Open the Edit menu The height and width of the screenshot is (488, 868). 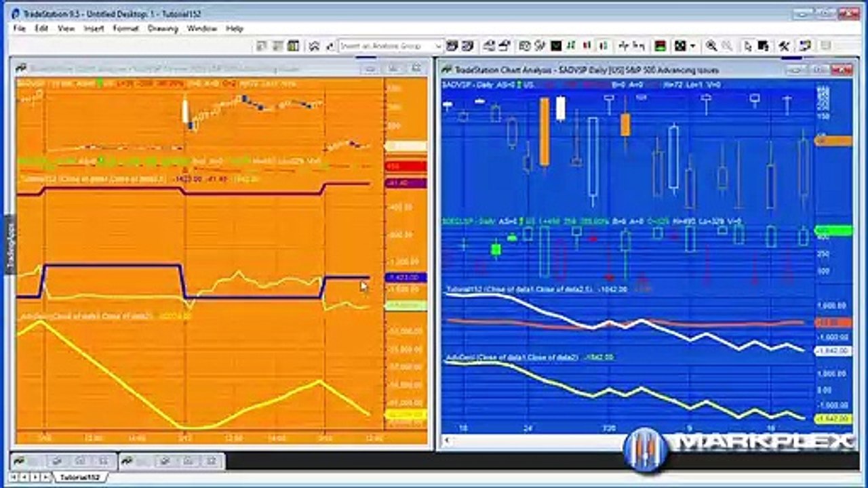41,28
